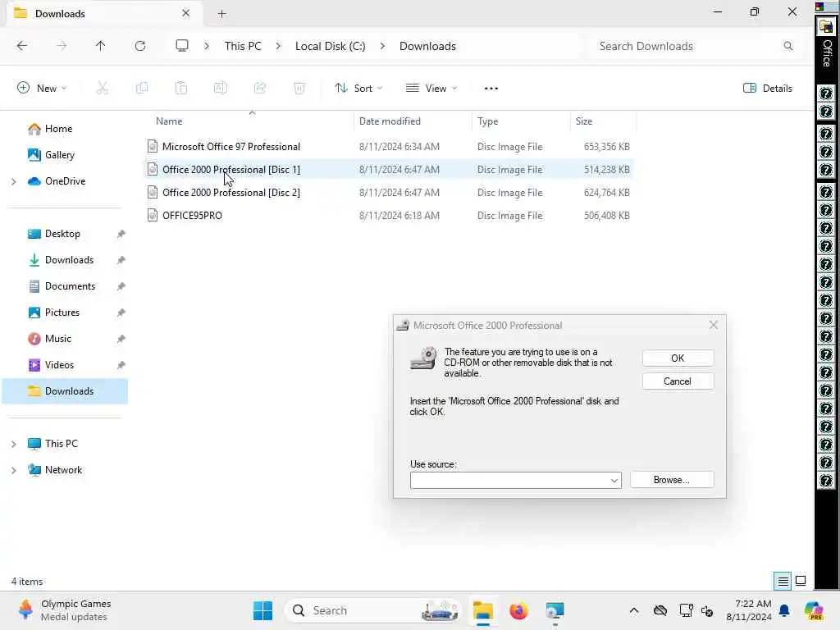This screenshot has height=630, width=840.
Task: Sort by the Name column header
Action: [249, 121]
